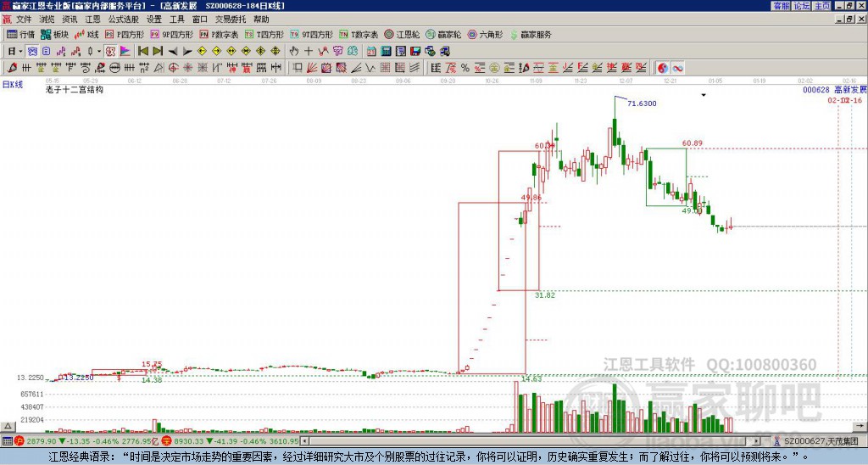Open the 江恩轮 Gann wheel tool
Screen dimensions: 868x465
pyautogui.click(x=402, y=34)
